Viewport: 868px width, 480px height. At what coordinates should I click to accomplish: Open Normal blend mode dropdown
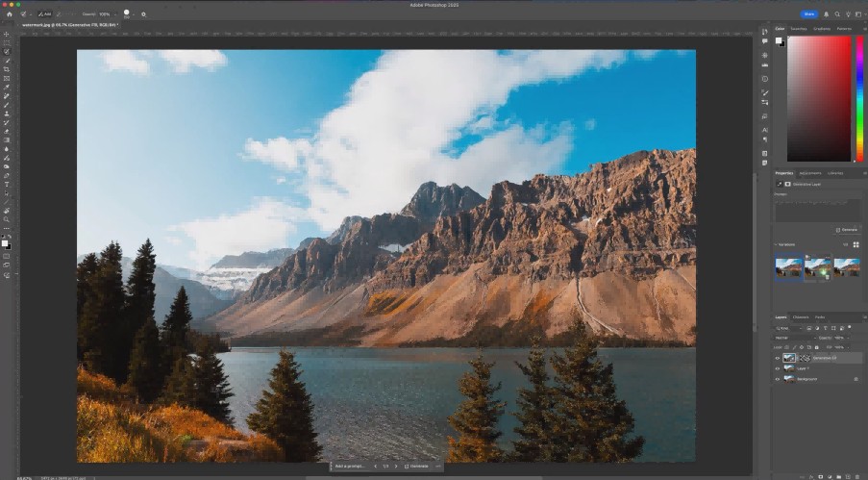coord(796,338)
